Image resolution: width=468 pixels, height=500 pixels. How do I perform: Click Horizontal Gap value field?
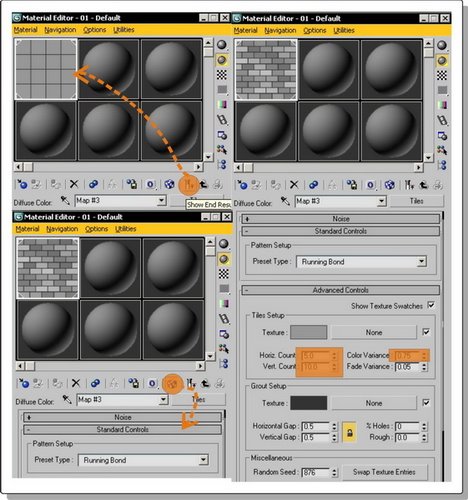pos(315,426)
